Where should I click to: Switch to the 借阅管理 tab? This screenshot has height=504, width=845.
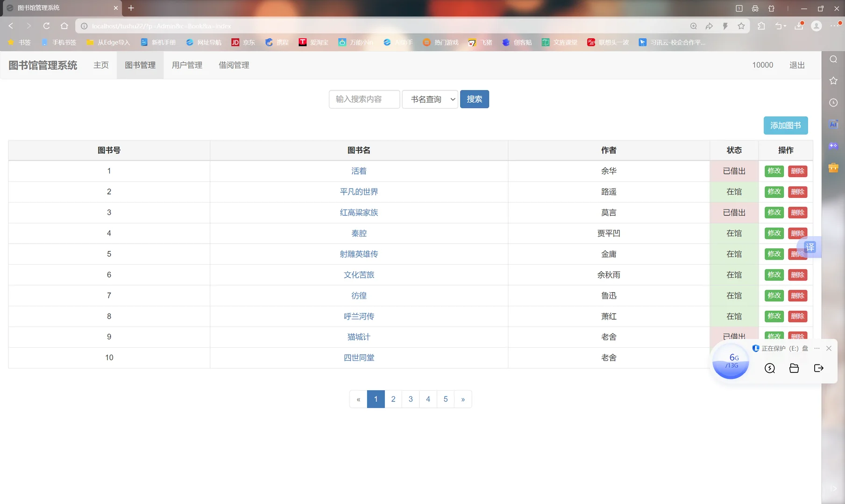click(x=234, y=65)
